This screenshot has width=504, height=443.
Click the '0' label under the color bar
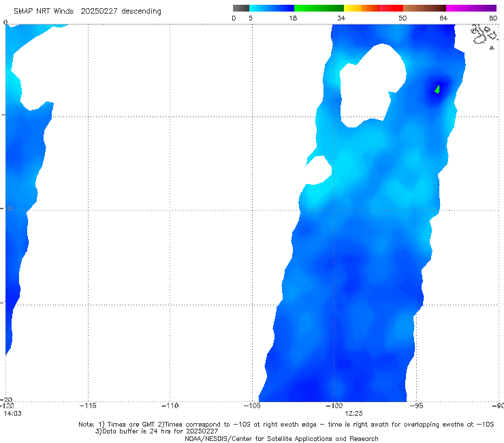(x=234, y=18)
